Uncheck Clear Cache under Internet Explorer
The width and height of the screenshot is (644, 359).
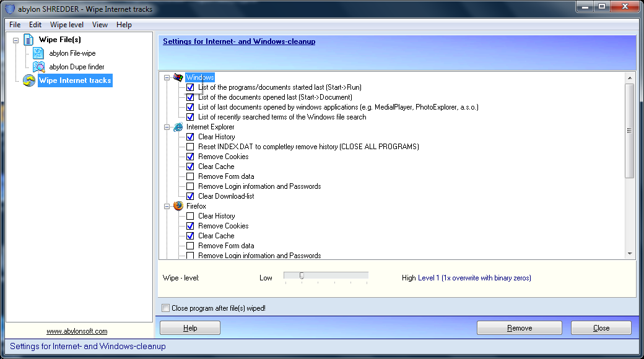pyautogui.click(x=190, y=167)
